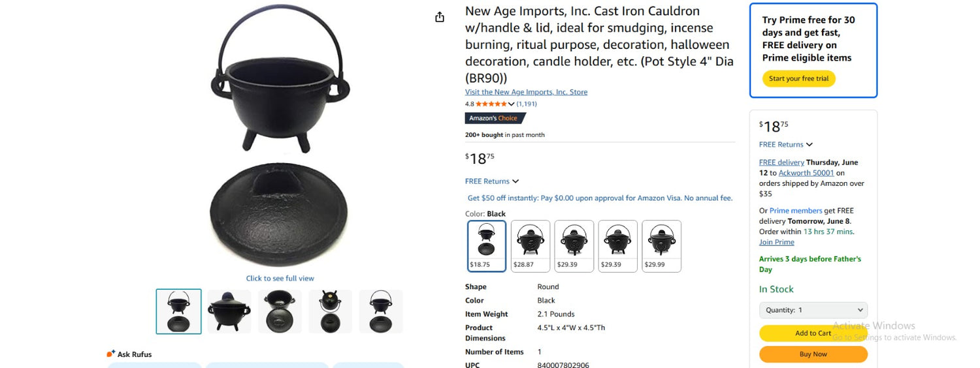Click the Amazon's Choice badge
980x368 pixels.
[x=495, y=118]
